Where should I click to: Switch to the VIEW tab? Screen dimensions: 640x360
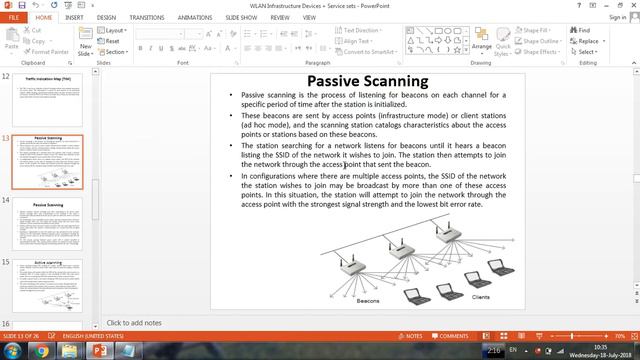coord(309,18)
